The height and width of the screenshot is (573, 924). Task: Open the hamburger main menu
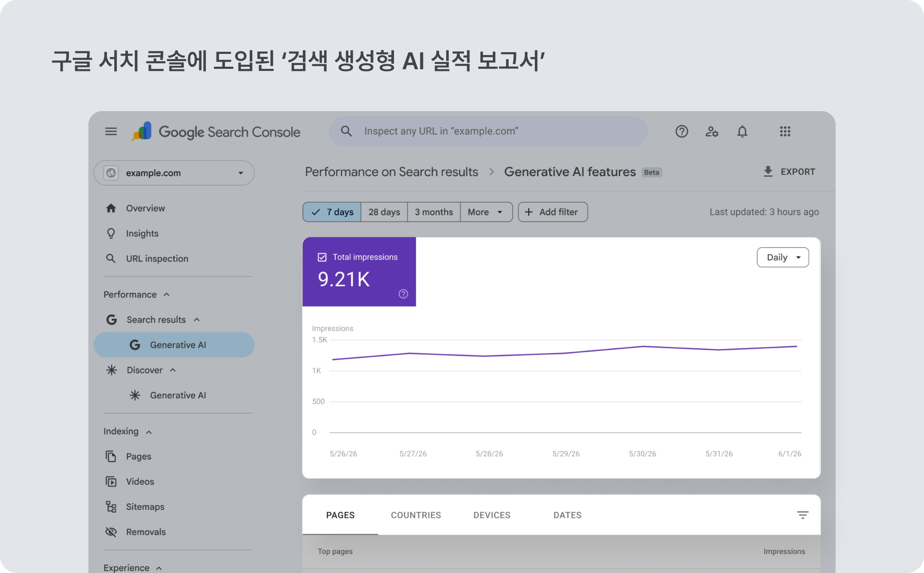pyautogui.click(x=111, y=131)
